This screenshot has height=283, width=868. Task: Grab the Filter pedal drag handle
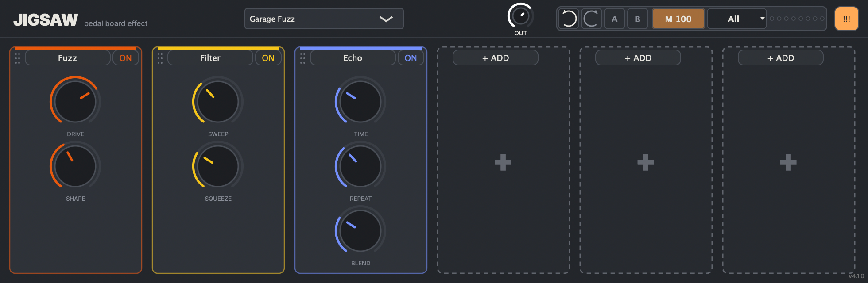(x=160, y=58)
